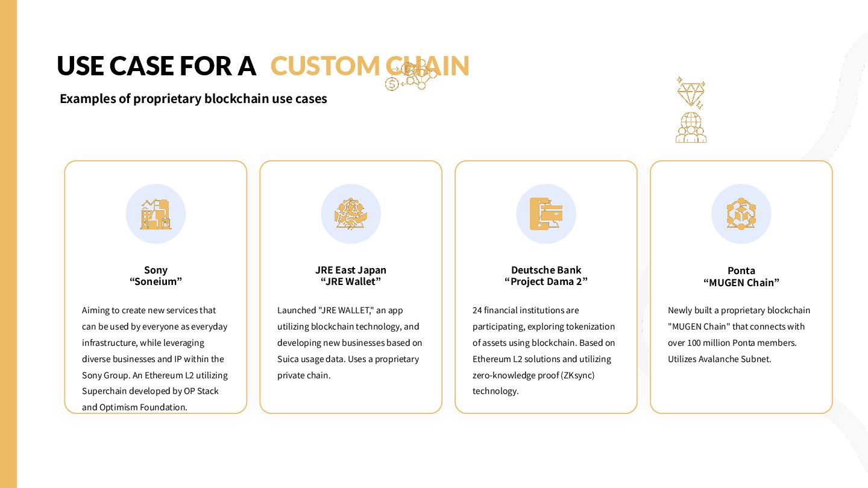Click the globe with people icon
868x488 pixels.
click(691, 127)
